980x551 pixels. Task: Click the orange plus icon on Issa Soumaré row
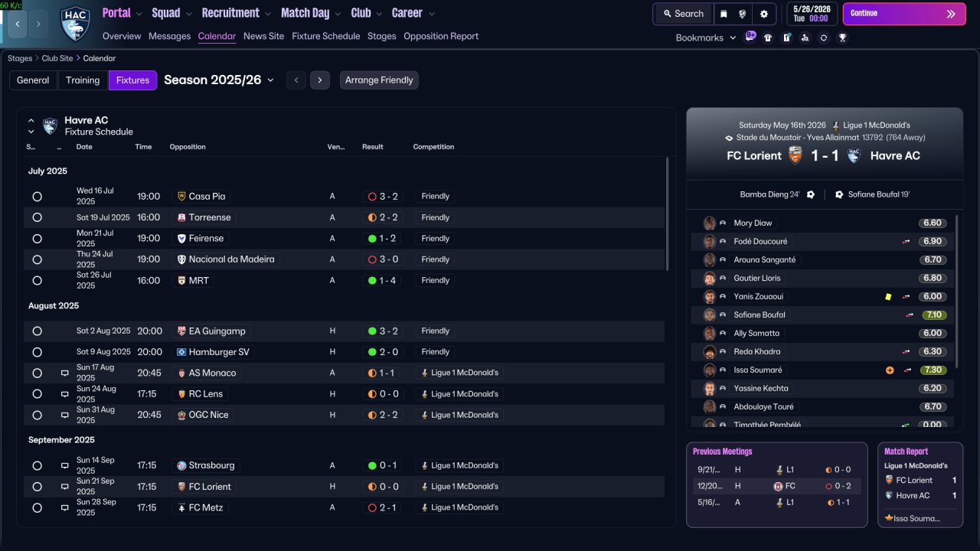click(890, 370)
